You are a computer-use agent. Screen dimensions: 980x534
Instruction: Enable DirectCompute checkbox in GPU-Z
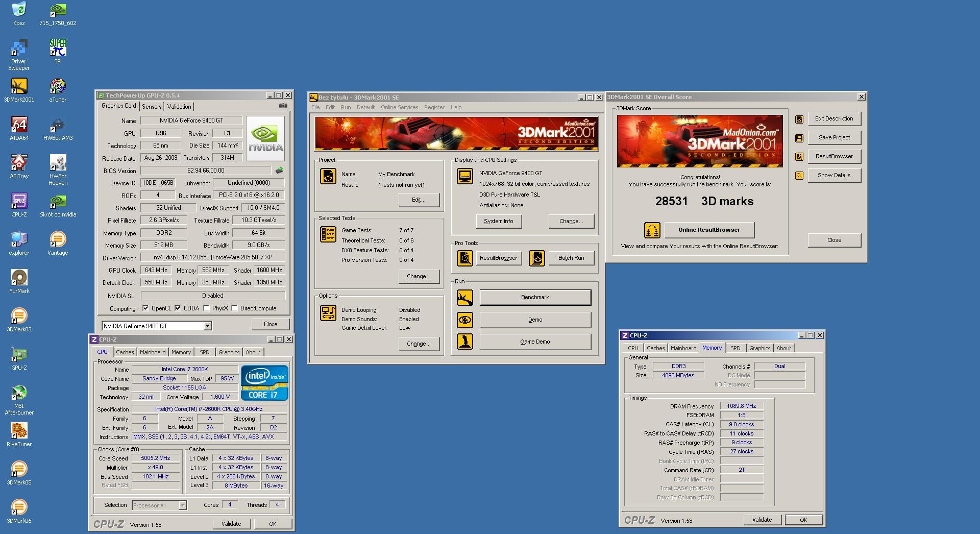234,308
